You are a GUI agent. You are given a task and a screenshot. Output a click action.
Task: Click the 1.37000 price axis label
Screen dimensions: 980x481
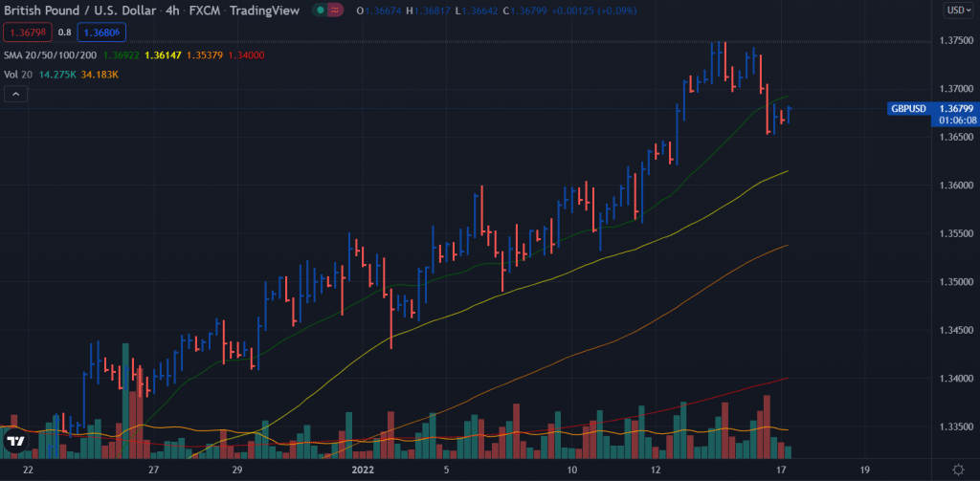[955, 89]
